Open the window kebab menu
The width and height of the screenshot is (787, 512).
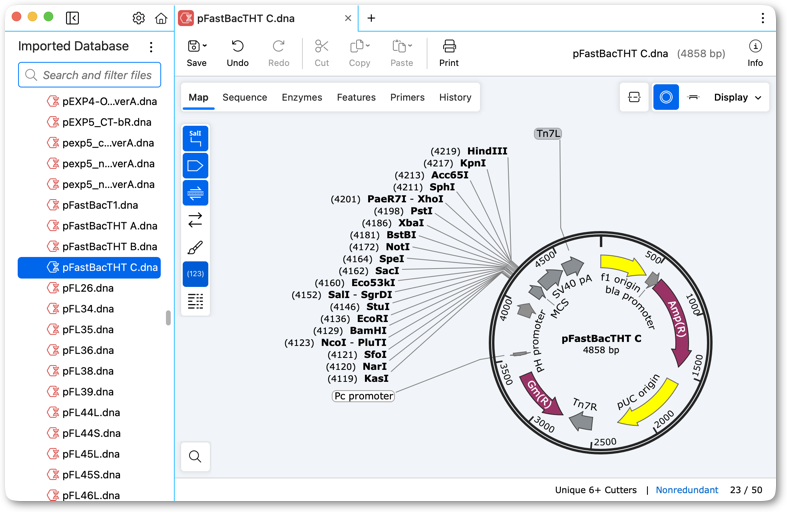pyautogui.click(x=762, y=18)
